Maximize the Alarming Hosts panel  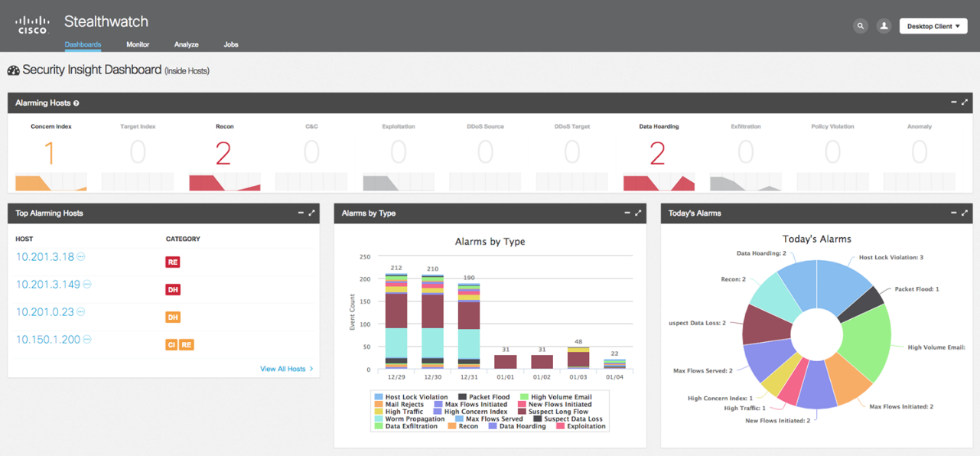[965, 103]
